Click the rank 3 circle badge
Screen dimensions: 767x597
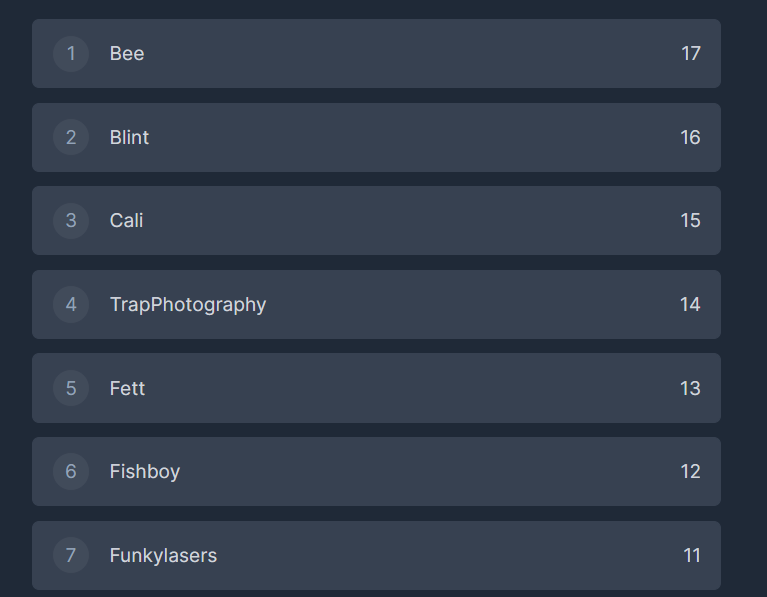point(71,221)
